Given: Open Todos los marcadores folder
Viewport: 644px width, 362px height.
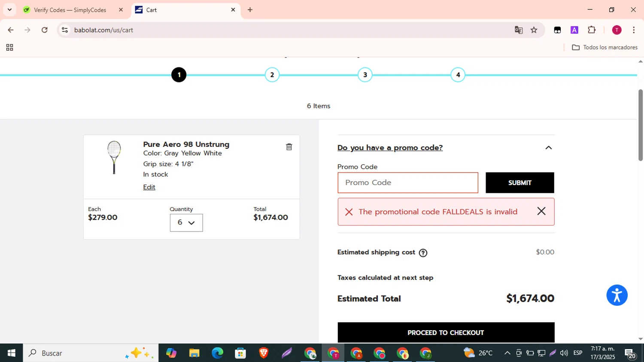Looking at the screenshot, I should click(x=605, y=48).
